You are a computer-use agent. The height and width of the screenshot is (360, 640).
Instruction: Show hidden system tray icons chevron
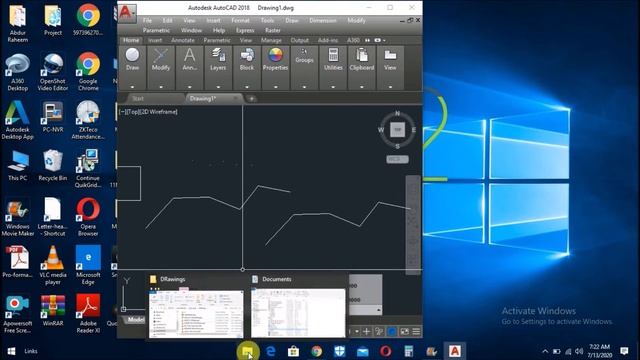click(545, 351)
